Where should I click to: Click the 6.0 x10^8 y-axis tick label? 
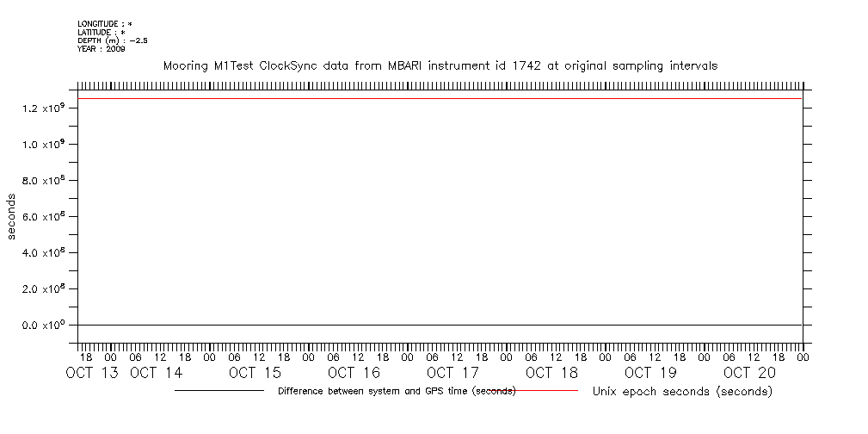pos(47,216)
